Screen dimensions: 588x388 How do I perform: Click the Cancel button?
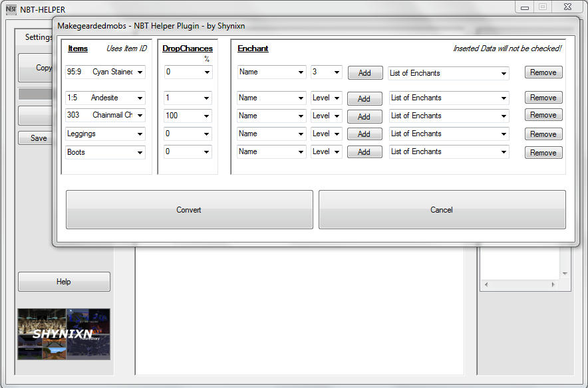[x=442, y=209]
